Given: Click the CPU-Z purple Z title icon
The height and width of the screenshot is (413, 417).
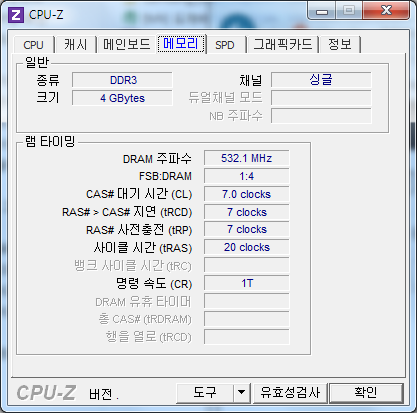Looking at the screenshot, I should (16, 15).
